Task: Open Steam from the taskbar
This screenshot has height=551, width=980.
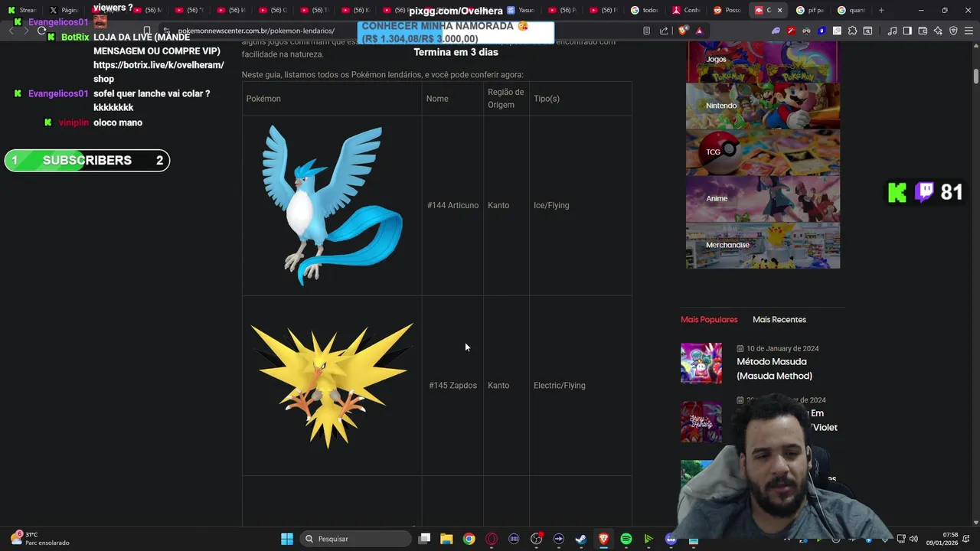Action: (x=581, y=539)
